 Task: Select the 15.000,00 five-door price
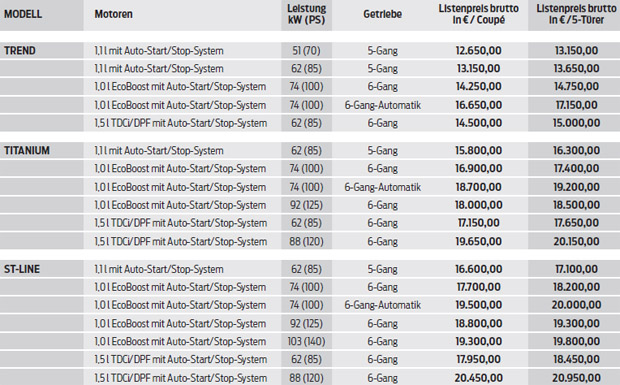576,123
